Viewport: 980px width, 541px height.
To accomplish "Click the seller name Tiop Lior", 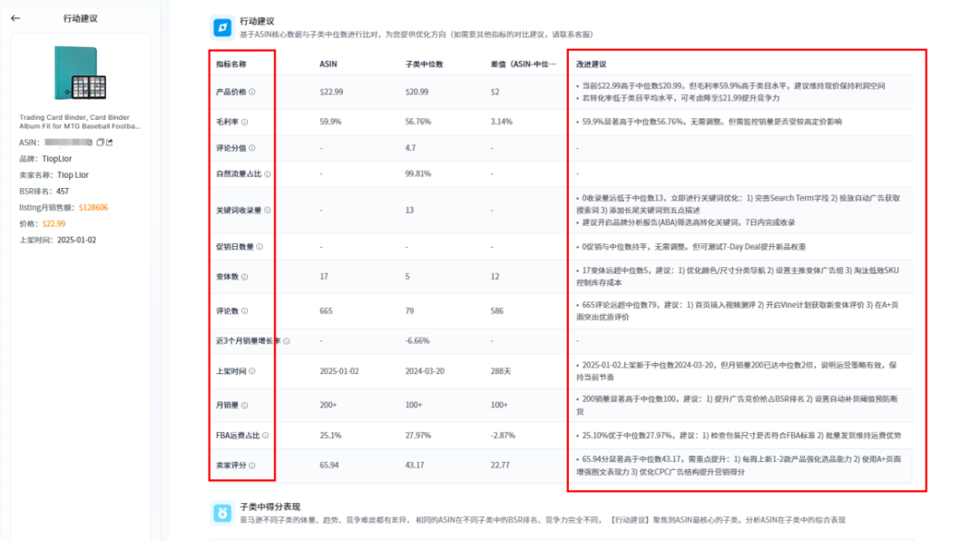I will (73, 175).
